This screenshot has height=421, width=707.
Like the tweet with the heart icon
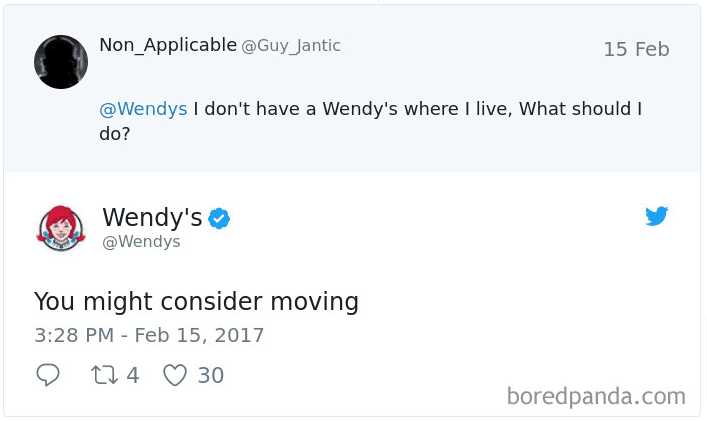click(x=175, y=375)
